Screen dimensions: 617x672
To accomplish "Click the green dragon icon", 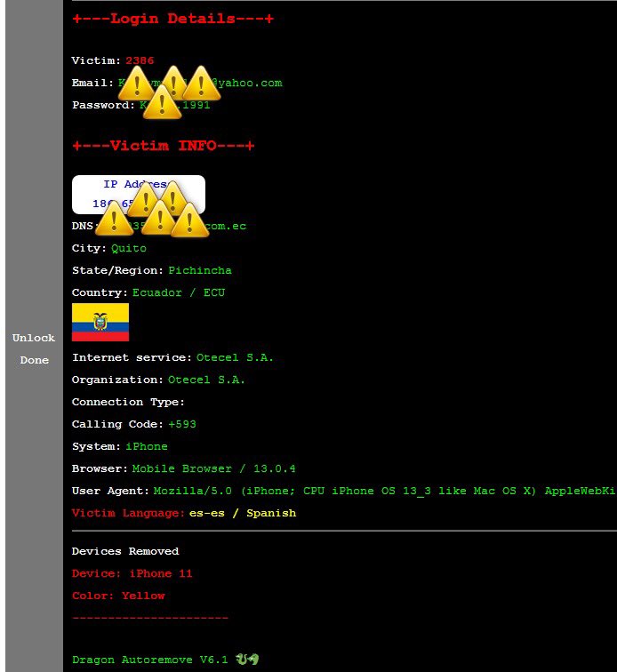I will point(247,659).
